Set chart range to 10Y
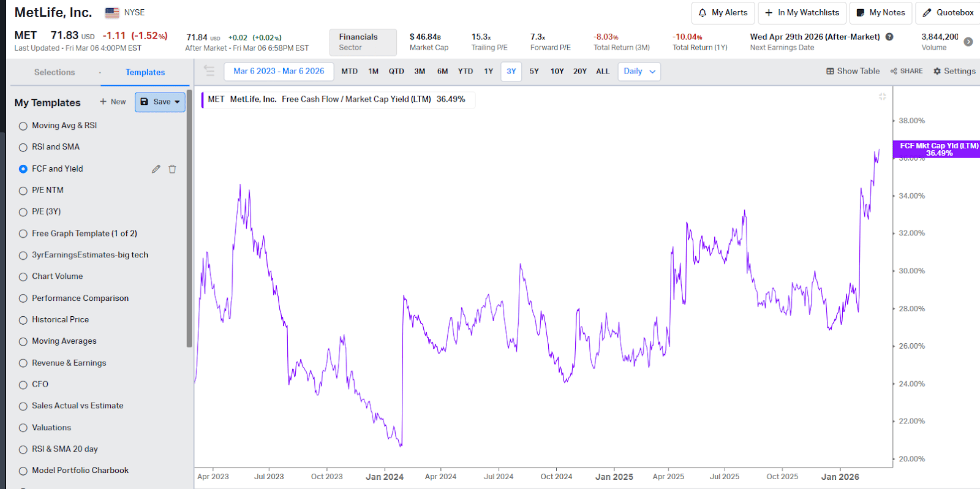The width and height of the screenshot is (980, 489). [557, 72]
